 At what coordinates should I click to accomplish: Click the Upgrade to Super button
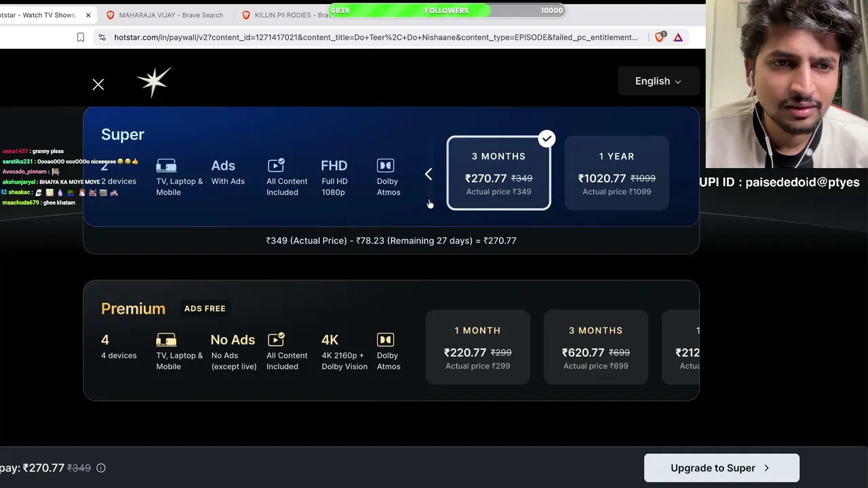coord(722,468)
